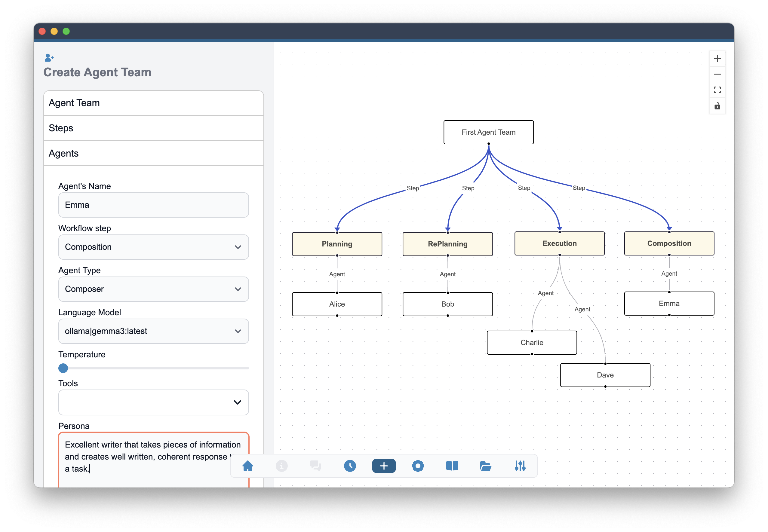Click the Agent's Name input field
Screen dimensions: 768x532
[x=153, y=205]
